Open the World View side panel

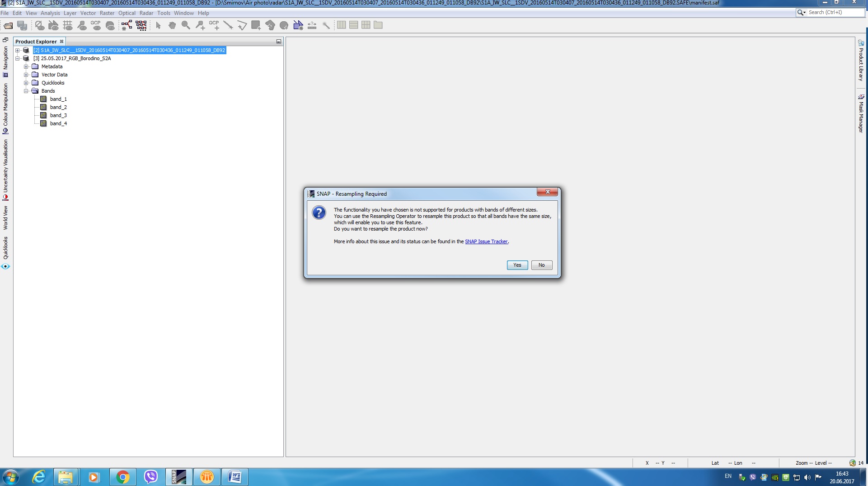click(5, 217)
